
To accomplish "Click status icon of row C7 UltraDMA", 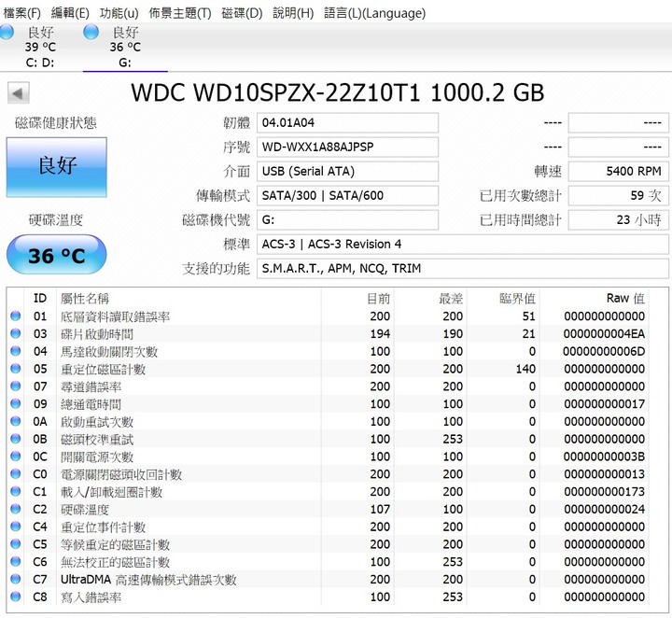I will tap(16, 580).
